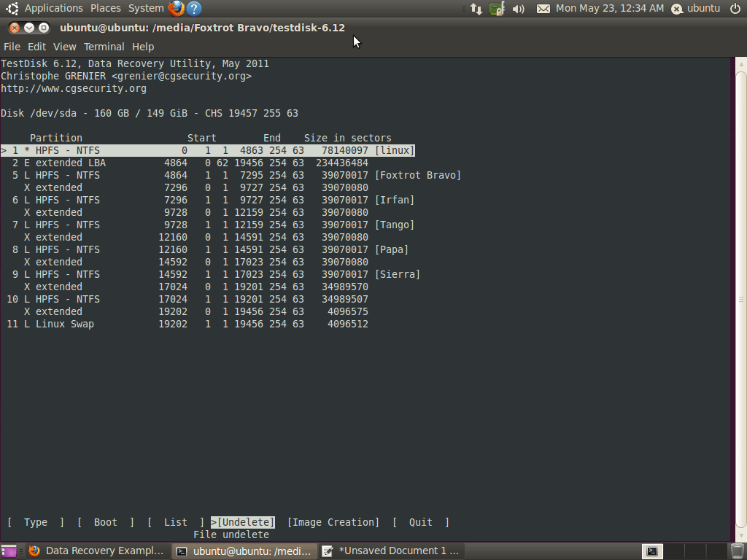Click the clock showing Mon May 23

pyautogui.click(x=610, y=8)
